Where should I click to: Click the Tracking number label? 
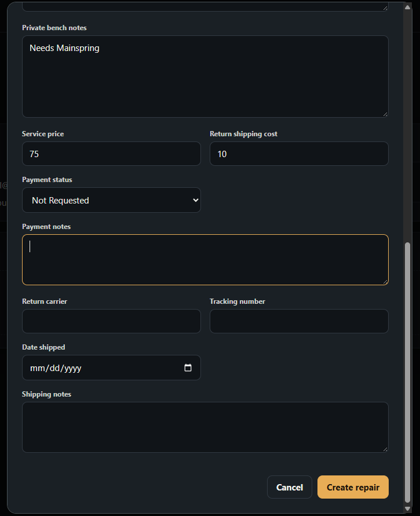[238, 301]
